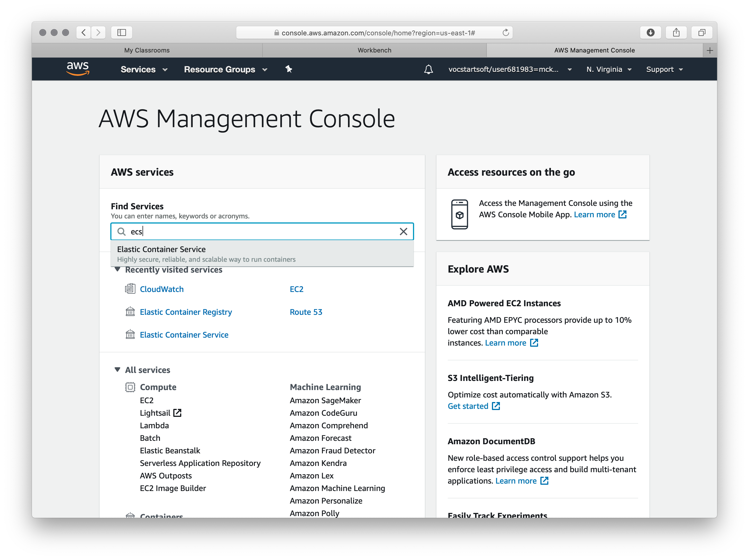Go back with Safari back arrow
The width and height of the screenshot is (749, 560).
pyautogui.click(x=84, y=33)
